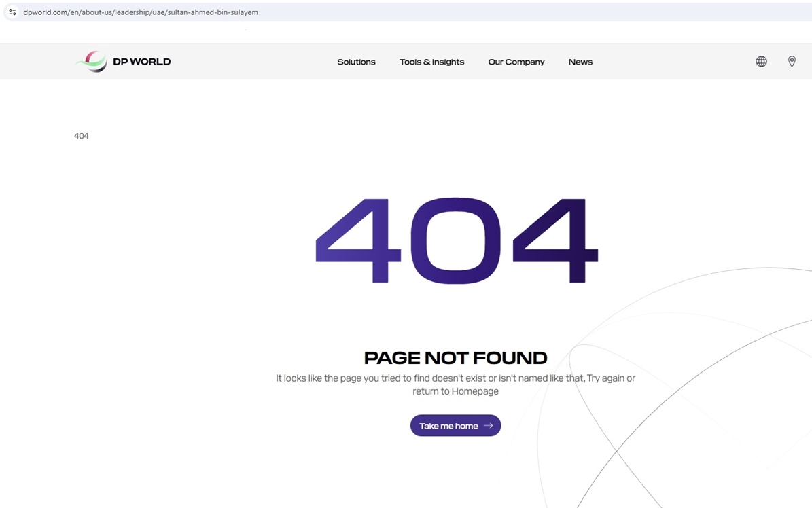Go to the News section
This screenshot has width=812, height=508.
point(580,62)
